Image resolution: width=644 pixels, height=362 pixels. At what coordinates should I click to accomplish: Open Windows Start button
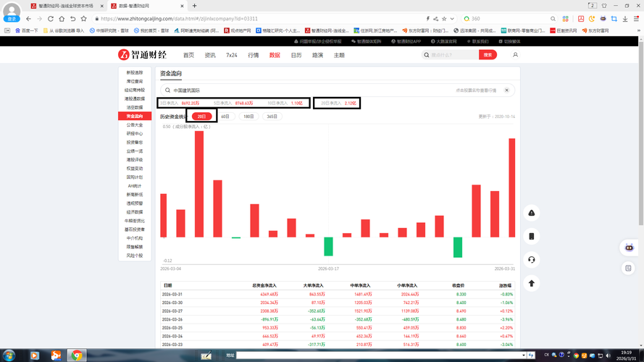9,355
